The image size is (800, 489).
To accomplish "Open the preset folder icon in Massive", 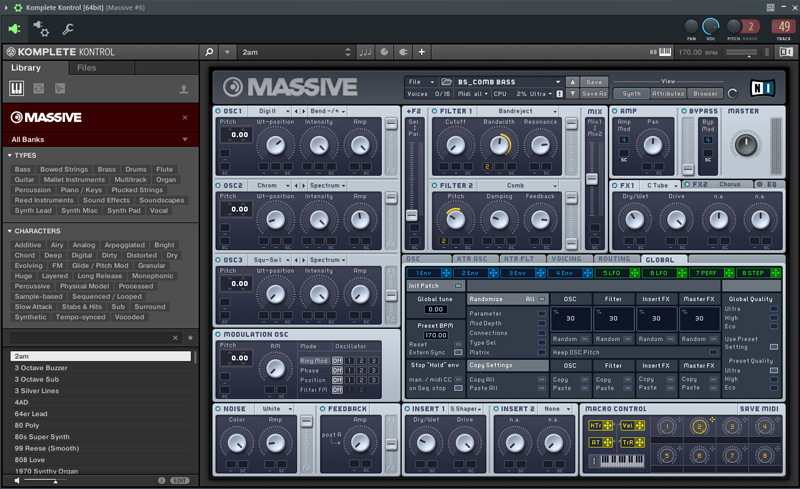I will click(x=446, y=82).
